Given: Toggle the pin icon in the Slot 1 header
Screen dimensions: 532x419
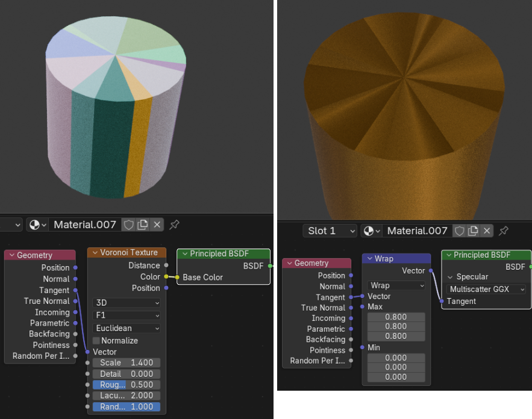Looking at the screenshot, I should [504, 231].
